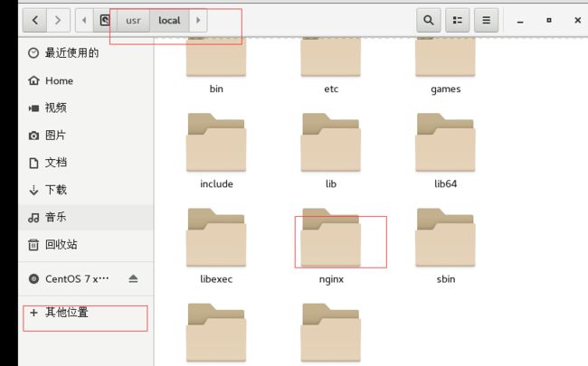The height and width of the screenshot is (366, 588).
Task: Minimize the file manager window
Action: tap(520, 21)
